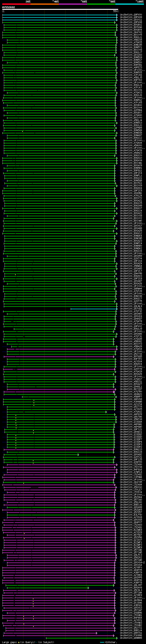This screenshot has height=644, width=146.
Task: Click the UniRef100_B9NC85 hit label
Action: tap(131, 45)
